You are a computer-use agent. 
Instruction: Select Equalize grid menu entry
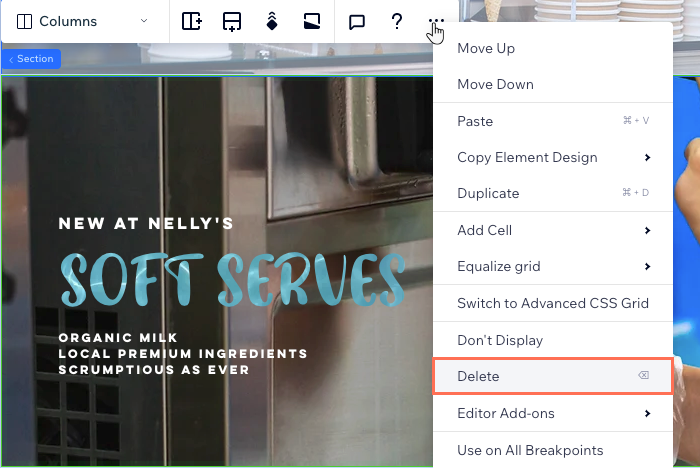coord(553,267)
